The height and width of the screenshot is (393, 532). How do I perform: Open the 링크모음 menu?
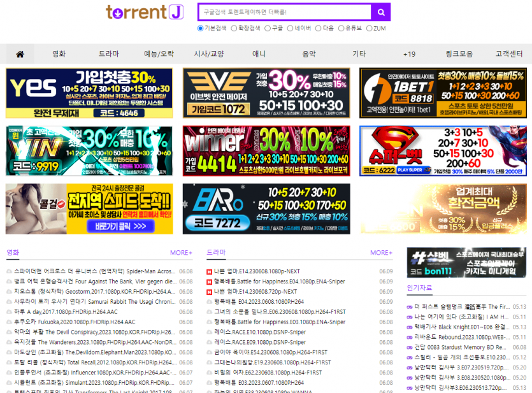459,54
